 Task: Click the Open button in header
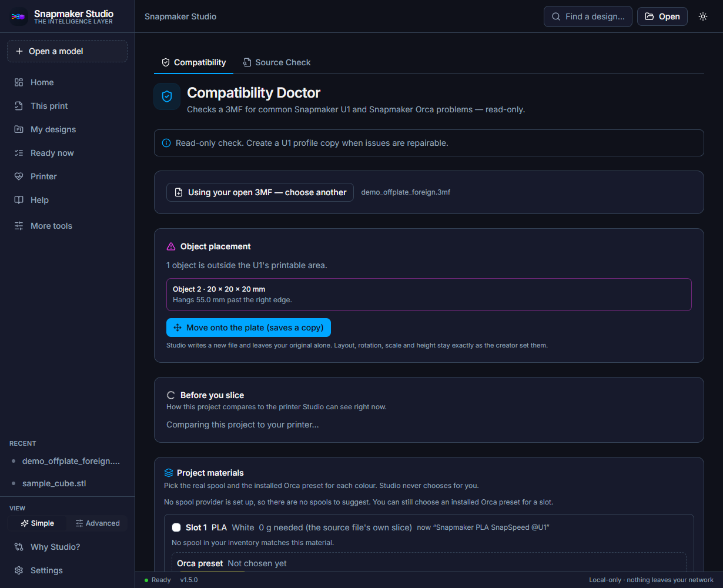662,16
